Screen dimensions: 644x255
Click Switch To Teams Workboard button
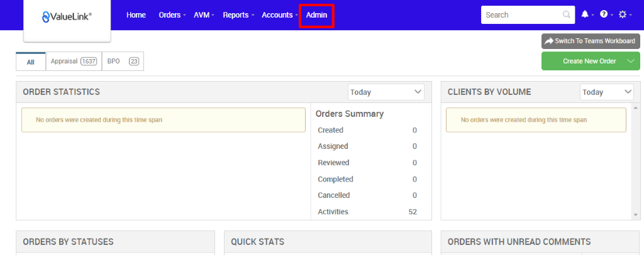click(x=591, y=41)
